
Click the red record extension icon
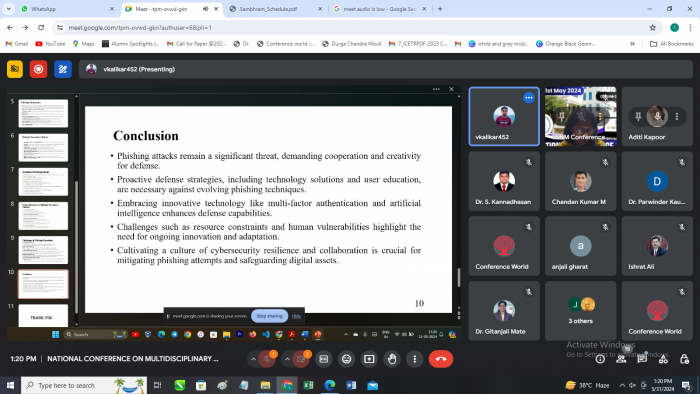pyautogui.click(x=38, y=69)
